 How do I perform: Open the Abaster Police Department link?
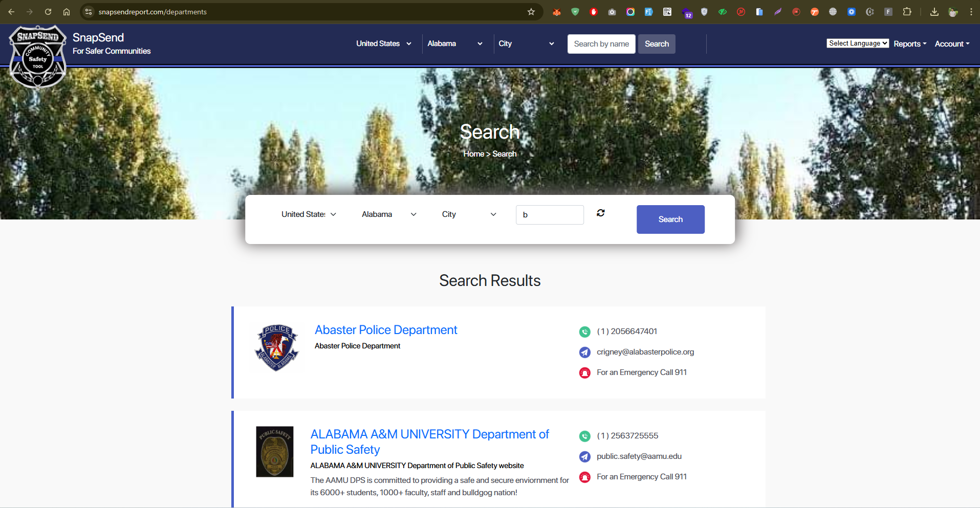[386, 330]
